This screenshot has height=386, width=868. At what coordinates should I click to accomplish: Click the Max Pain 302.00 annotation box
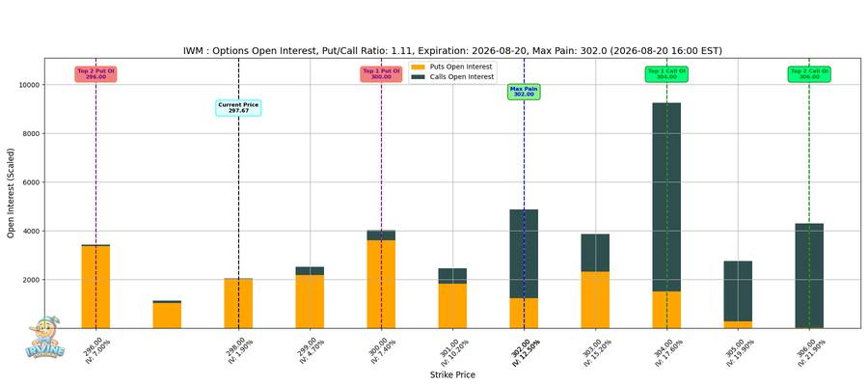tap(524, 92)
